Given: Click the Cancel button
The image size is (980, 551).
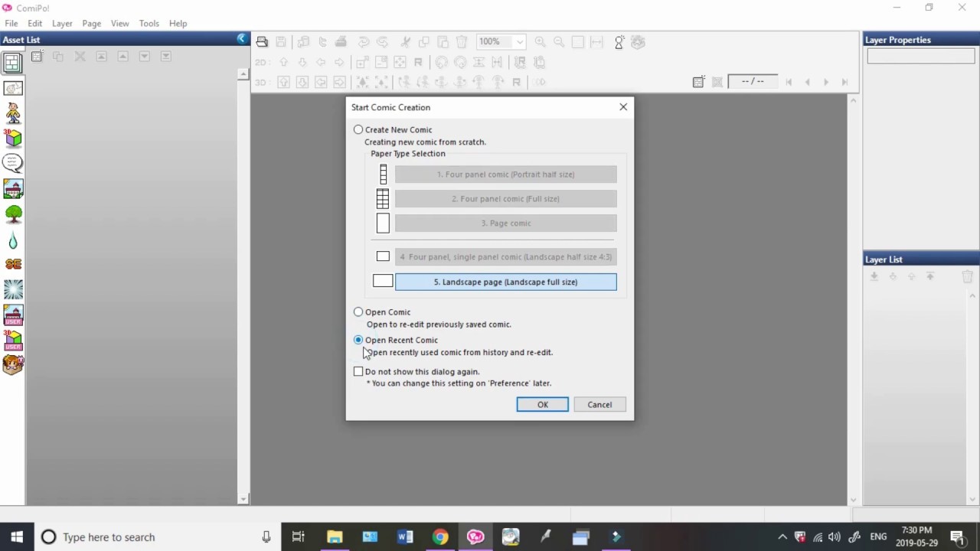Looking at the screenshot, I should (599, 405).
